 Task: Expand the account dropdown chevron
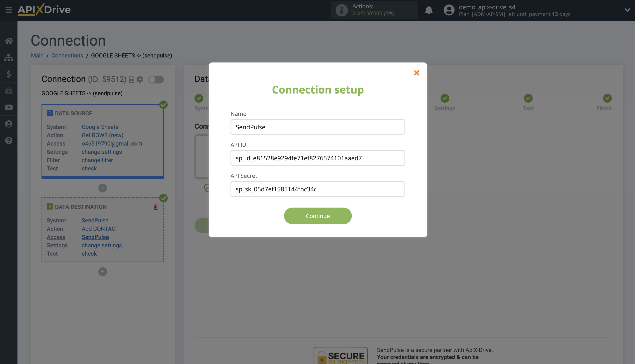coord(628,10)
